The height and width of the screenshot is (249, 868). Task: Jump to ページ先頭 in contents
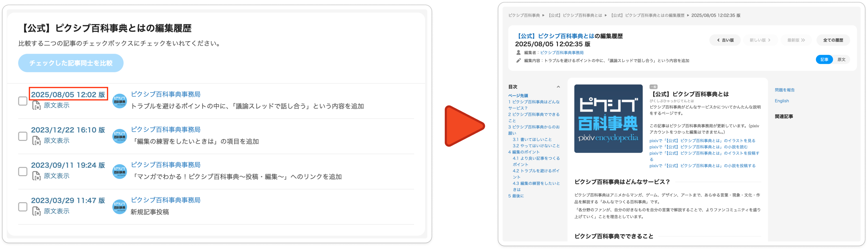(518, 96)
